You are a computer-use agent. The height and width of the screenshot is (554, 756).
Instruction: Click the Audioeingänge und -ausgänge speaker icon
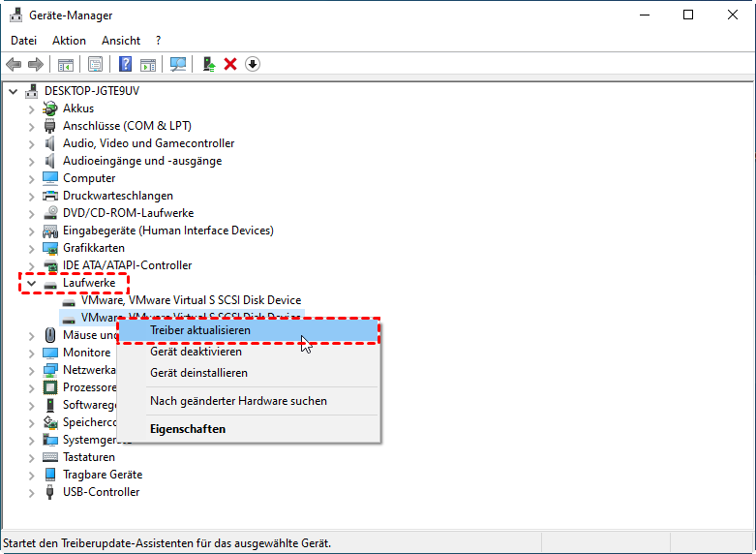click(x=50, y=161)
